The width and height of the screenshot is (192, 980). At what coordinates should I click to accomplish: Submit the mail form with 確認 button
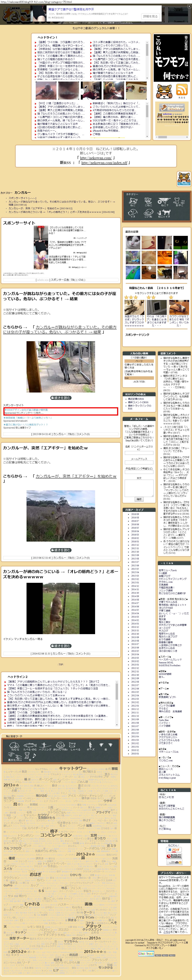139,499
